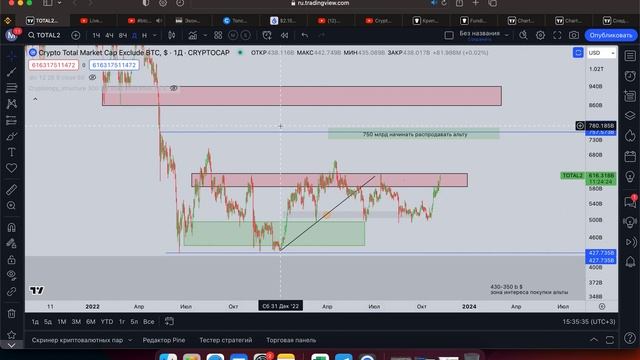The width and height of the screenshot is (640, 360).
Task: Toggle first indicator visibility eye icon
Action: coord(92,77)
